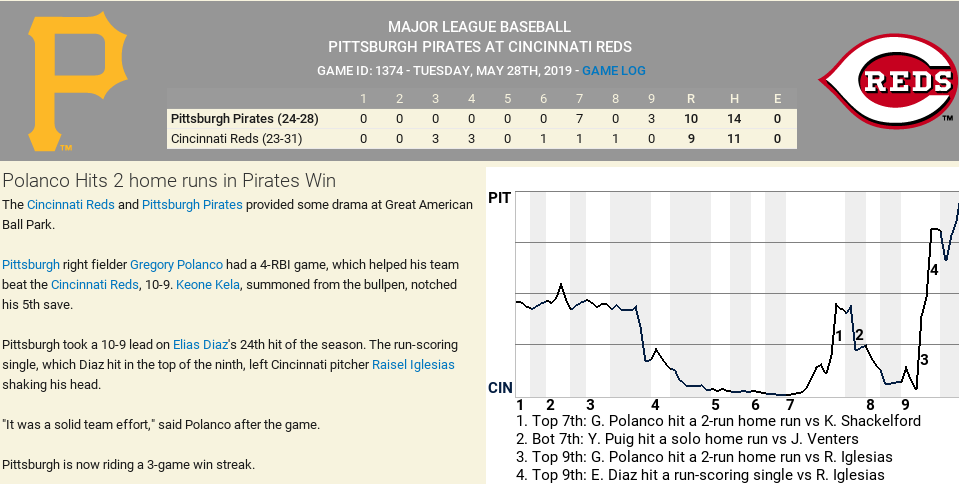Click marker 2 on the win probability chart

pos(858,335)
